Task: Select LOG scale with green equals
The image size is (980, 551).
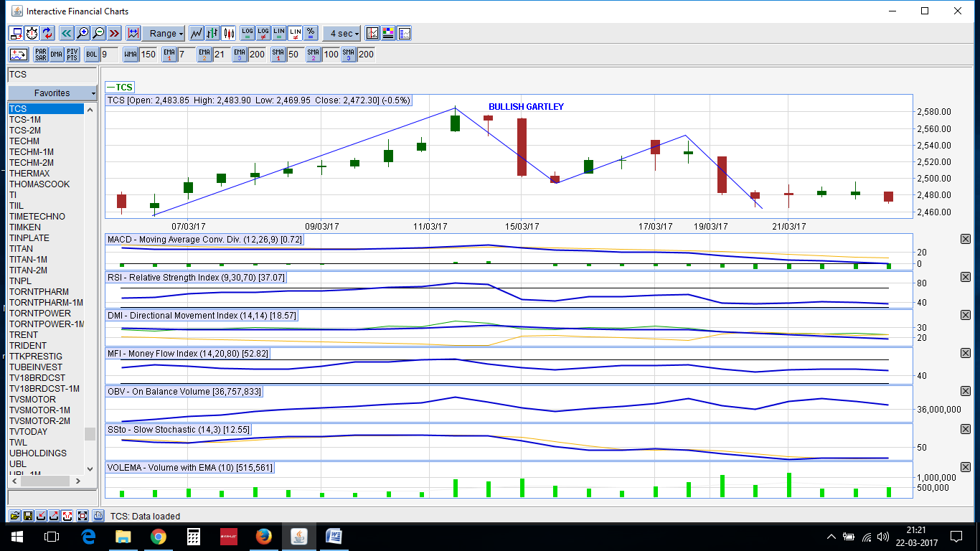Action: tap(248, 33)
